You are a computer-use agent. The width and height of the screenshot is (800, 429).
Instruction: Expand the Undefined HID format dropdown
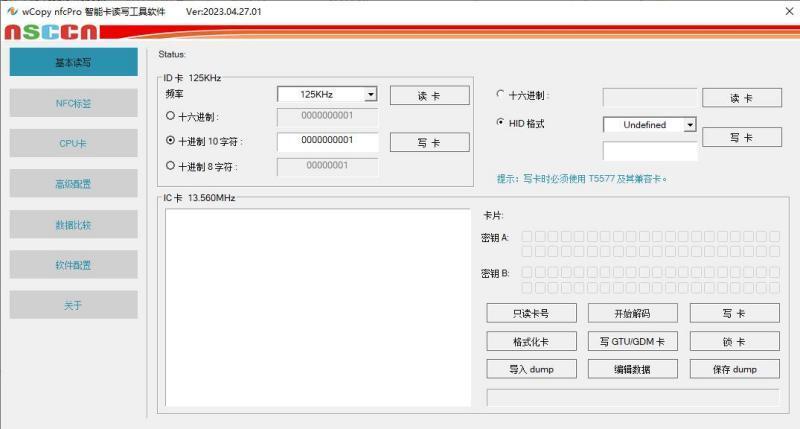tap(689, 125)
